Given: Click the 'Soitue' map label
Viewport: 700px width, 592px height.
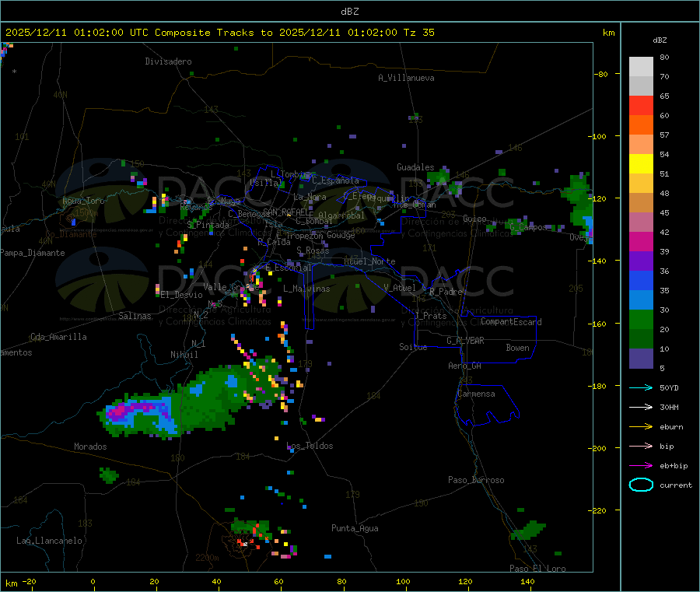Looking at the screenshot, I should (413, 347).
